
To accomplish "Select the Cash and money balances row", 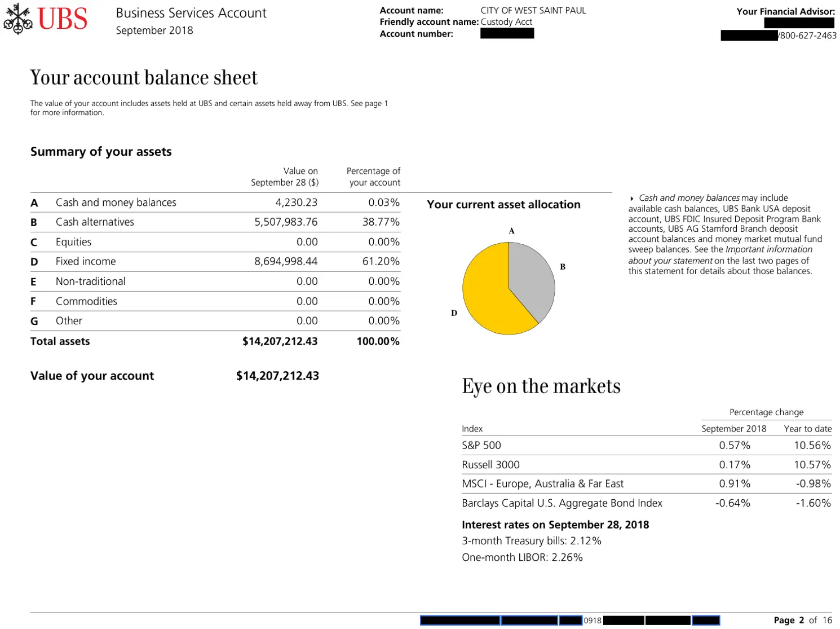I will tap(215, 203).
